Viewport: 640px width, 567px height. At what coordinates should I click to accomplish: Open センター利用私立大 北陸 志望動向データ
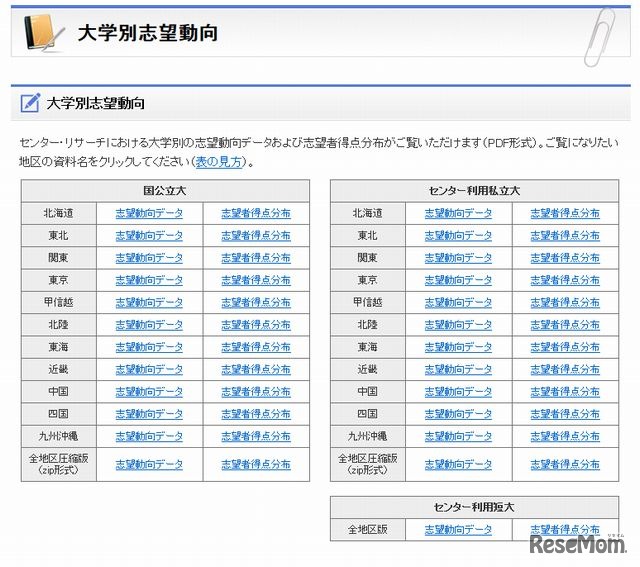458,325
